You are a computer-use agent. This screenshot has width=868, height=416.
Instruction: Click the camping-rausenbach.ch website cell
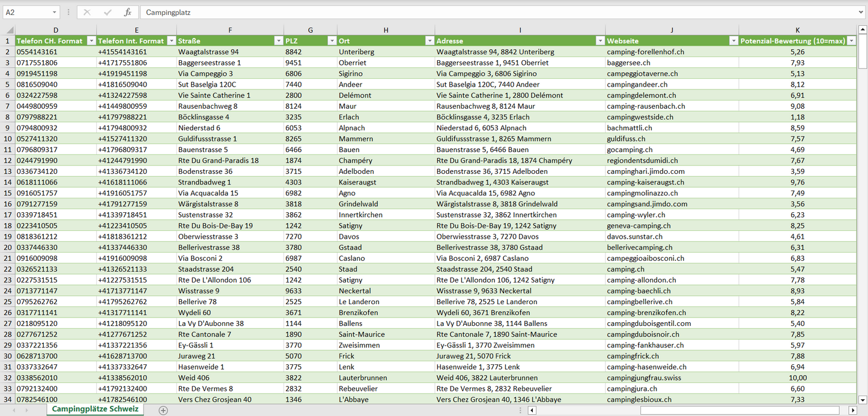(x=646, y=106)
